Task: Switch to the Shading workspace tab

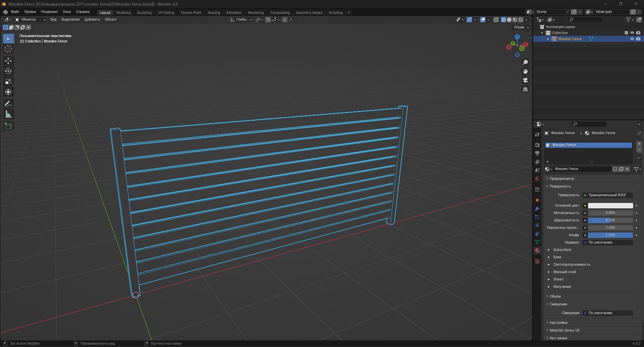Action: pos(214,13)
